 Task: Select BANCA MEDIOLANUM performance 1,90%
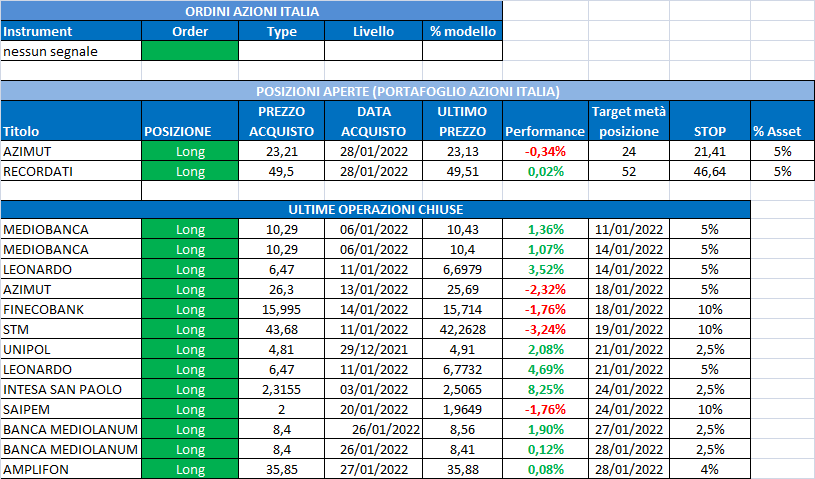click(545, 429)
